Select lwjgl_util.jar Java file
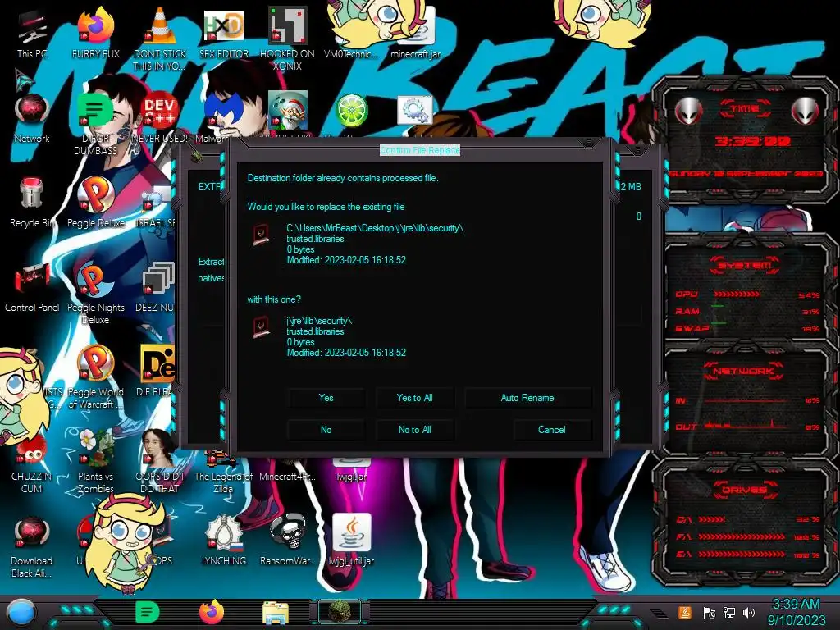This screenshot has width=840, height=630. coord(351,540)
